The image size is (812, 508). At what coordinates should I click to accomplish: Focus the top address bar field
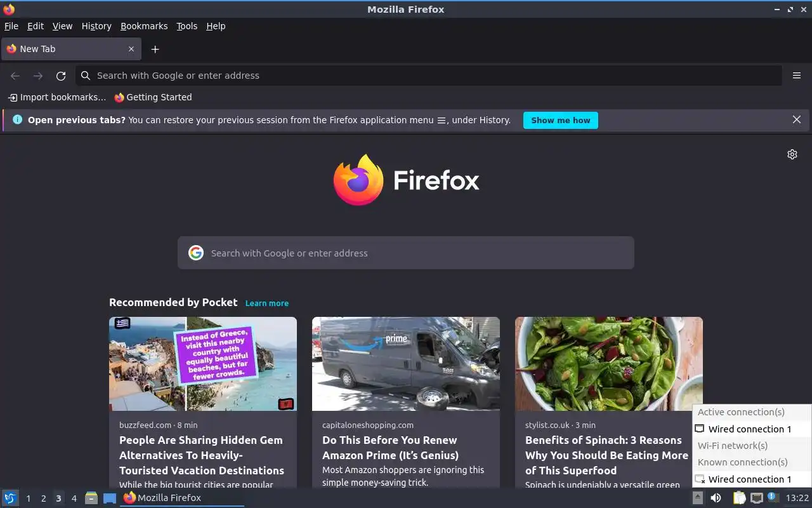[429, 76]
